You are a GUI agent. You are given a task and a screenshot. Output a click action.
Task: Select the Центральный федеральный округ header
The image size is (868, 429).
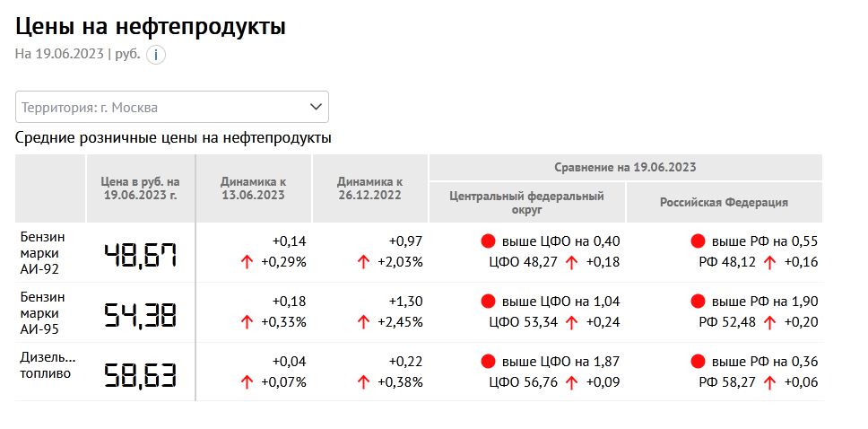pyautogui.click(x=526, y=202)
